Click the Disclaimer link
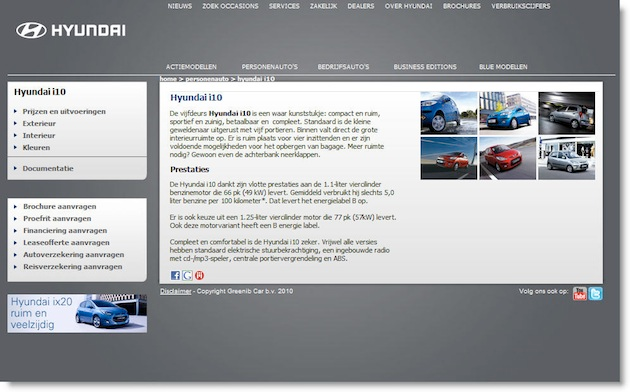The height and width of the screenshot is (392, 630). [176, 291]
